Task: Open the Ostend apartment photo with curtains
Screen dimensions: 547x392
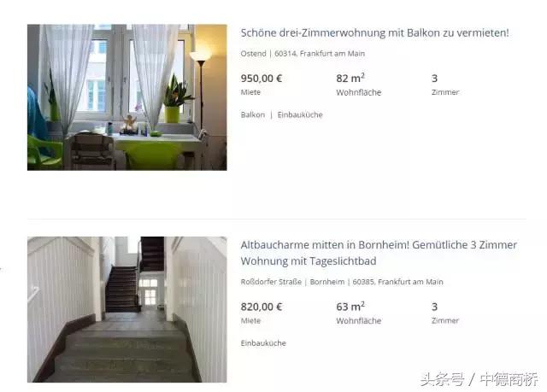Action: [x=127, y=97]
